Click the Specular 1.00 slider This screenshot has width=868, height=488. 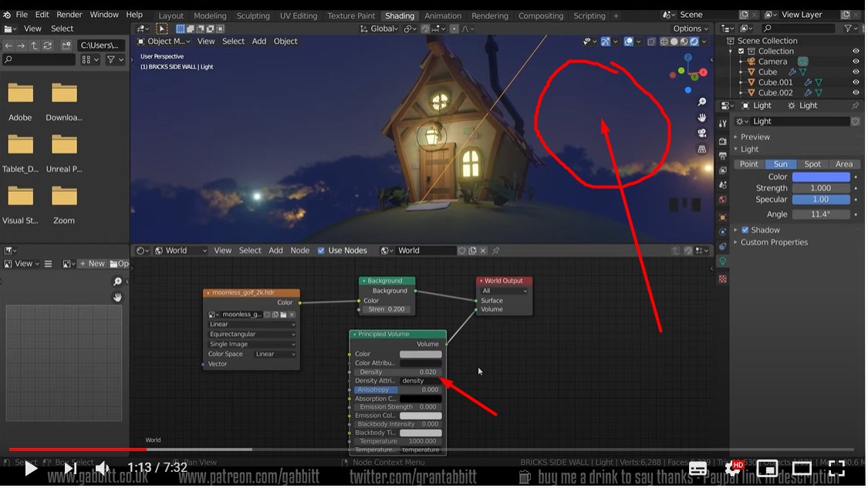click(820, 200)
